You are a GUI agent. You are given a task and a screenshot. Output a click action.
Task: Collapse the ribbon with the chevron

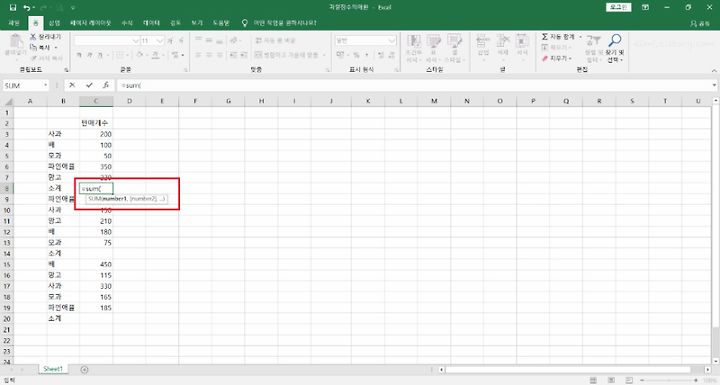click(x=714, y=70)
